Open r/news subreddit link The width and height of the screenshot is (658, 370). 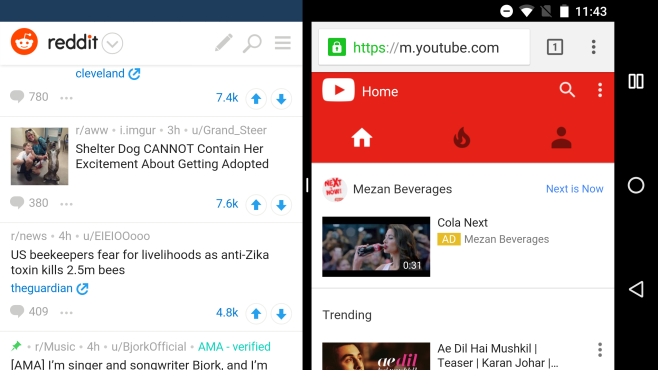pos(29,236)
